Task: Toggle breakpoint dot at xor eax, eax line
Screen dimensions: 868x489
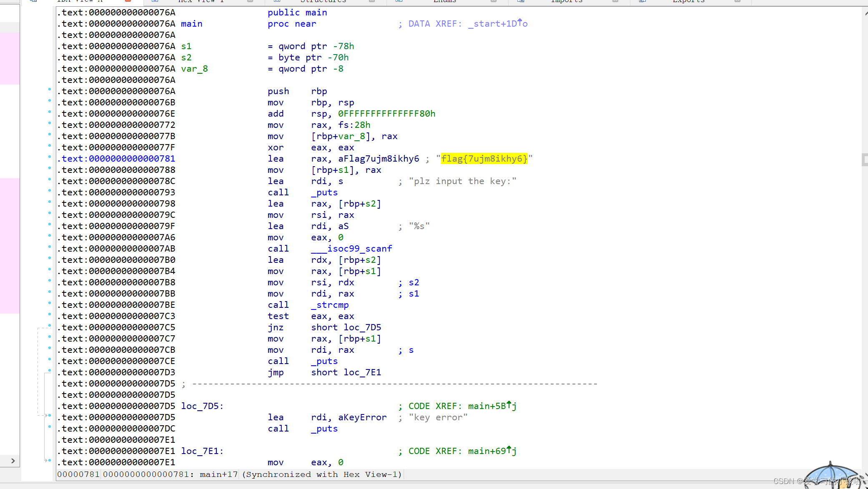Action: pyautogui.click(x=50, y=146)
